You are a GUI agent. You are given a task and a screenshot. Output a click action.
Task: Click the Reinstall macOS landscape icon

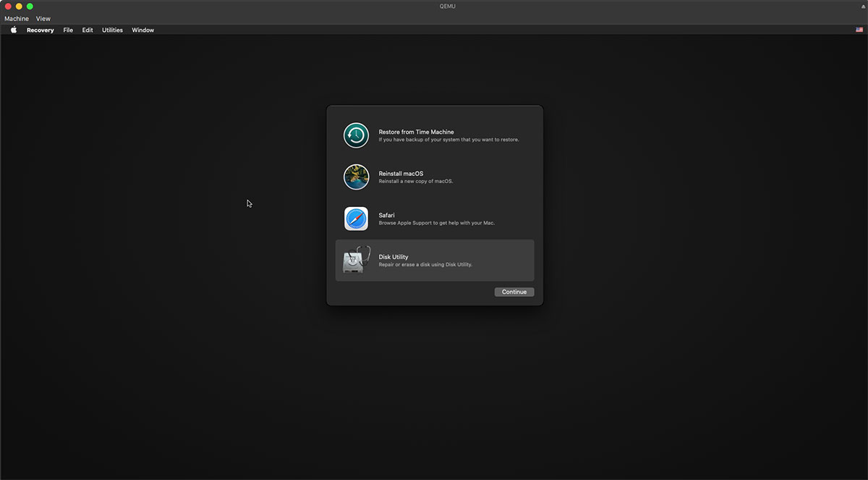point(356,177)
